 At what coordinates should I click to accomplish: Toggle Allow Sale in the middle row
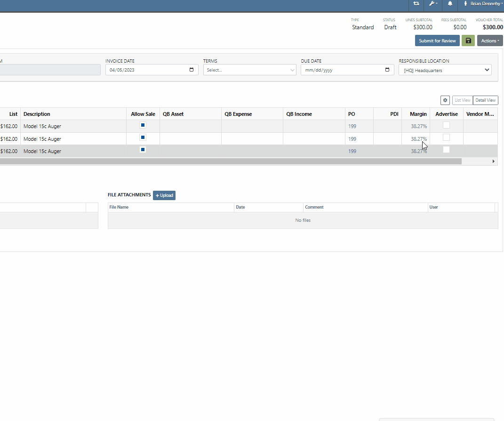[143, 138]
